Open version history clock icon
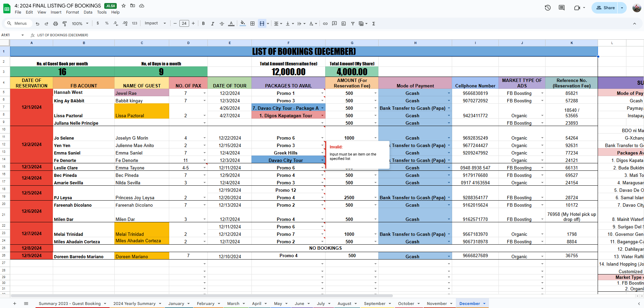 click(x=548, y=8)
